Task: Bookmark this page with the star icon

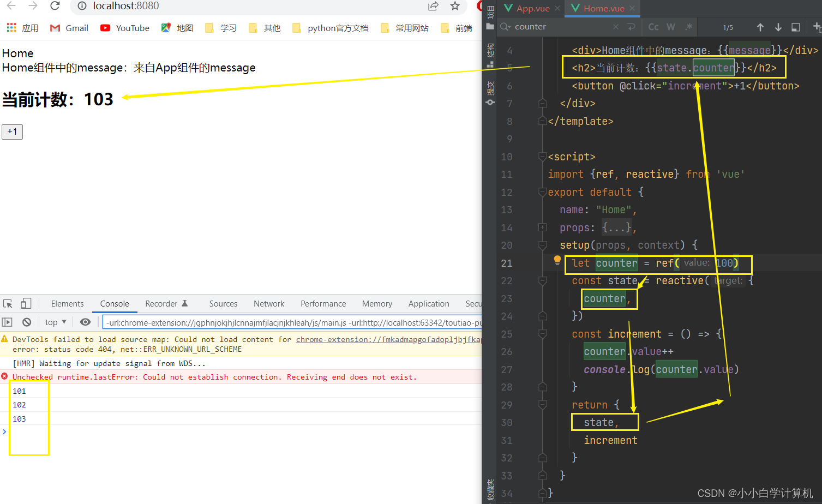Action: point(455,6)
